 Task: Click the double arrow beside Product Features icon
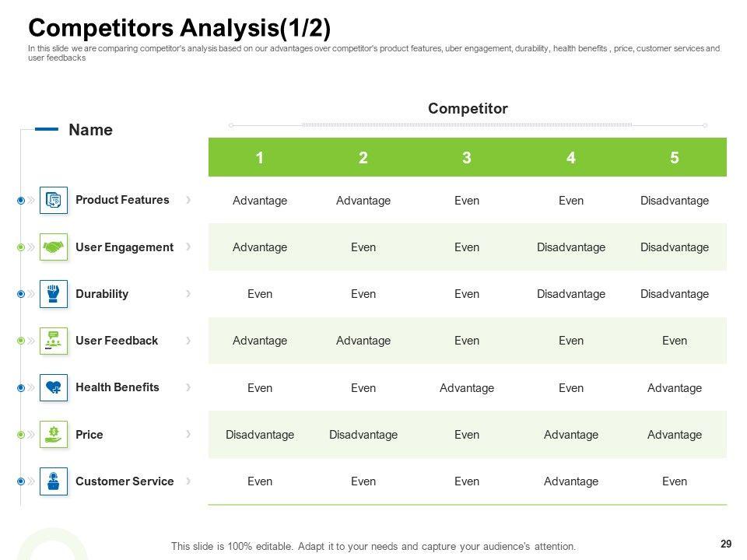click(x=31, y=201)
